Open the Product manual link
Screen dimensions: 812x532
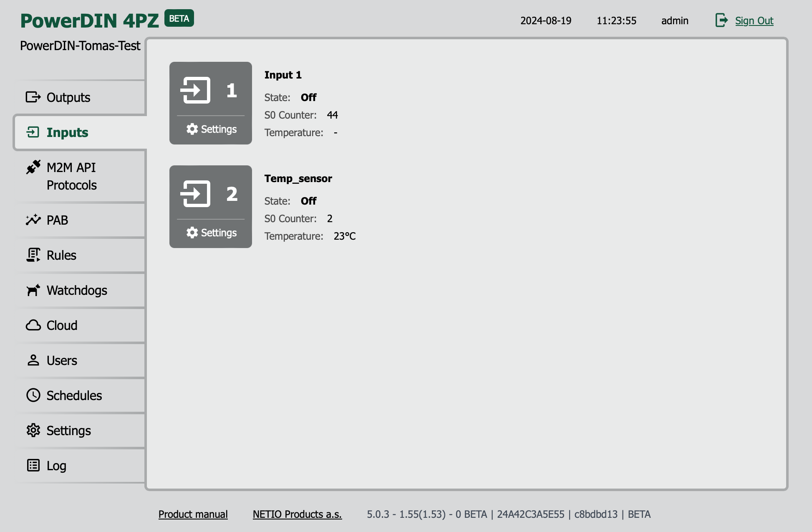tap(193, 514)
